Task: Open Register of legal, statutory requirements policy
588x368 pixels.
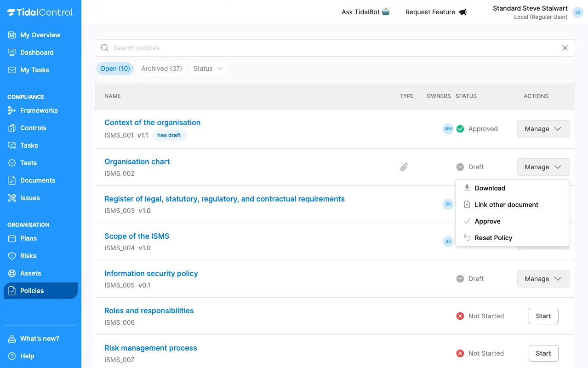Action: [224, 199]
